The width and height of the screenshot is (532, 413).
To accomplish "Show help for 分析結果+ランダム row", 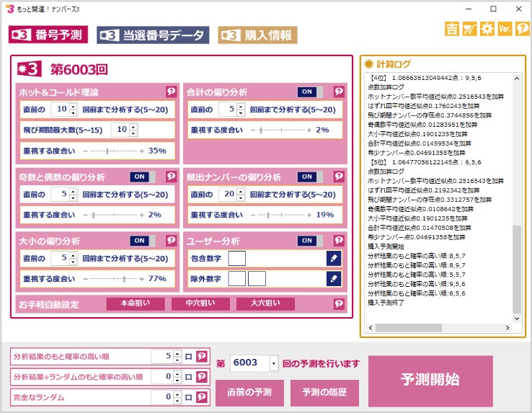I will click(x=202, y=377).
